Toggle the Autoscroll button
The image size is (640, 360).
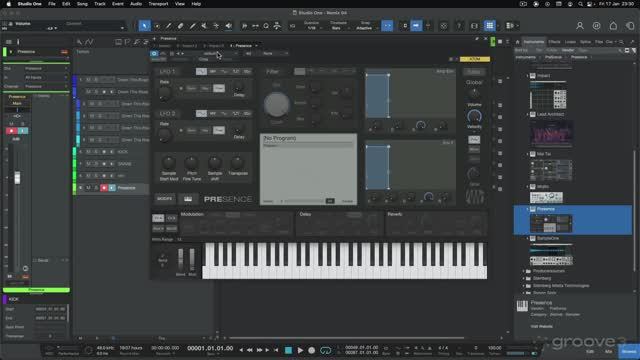[x=416, y=26]
